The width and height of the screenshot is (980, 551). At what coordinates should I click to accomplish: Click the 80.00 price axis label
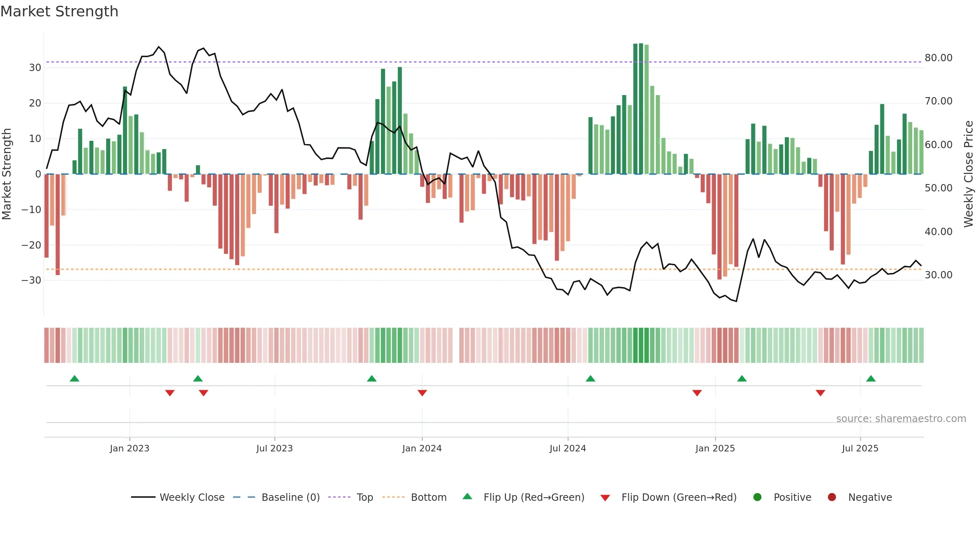[x=938, y=58]
